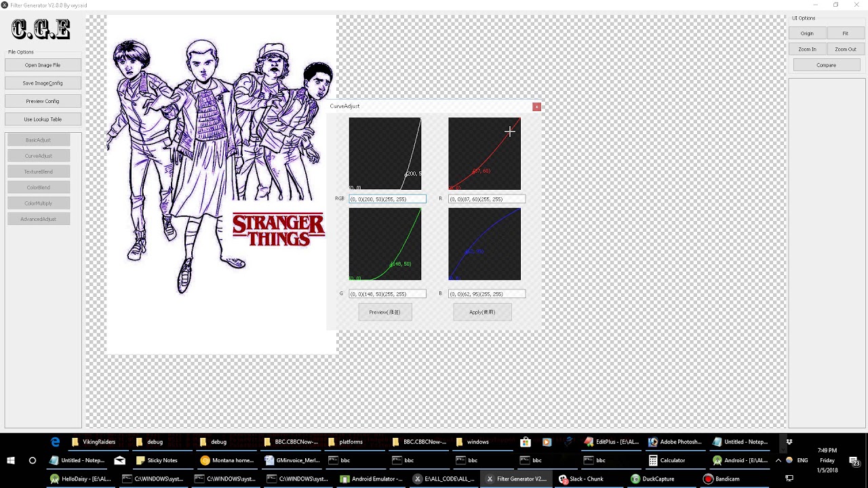Click the Compare button

pyautogui.click(x=826, y=65)
